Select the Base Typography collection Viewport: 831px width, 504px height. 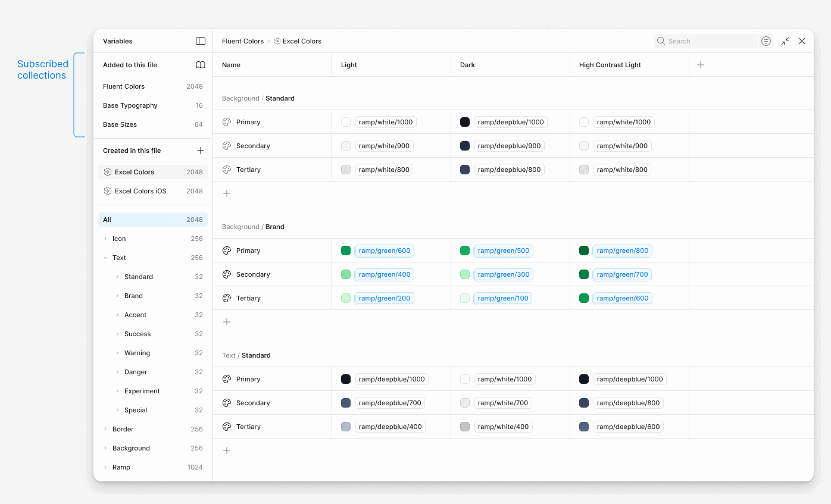pos(130,105)
